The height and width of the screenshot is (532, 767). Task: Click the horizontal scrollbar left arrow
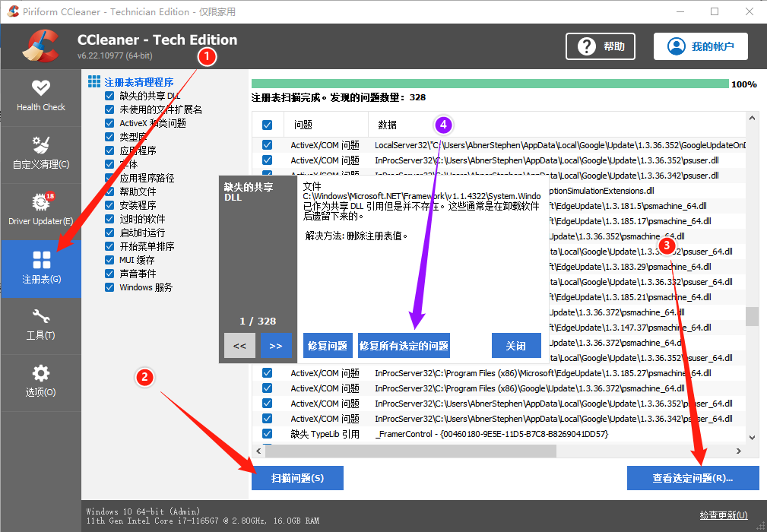[258, 451]
